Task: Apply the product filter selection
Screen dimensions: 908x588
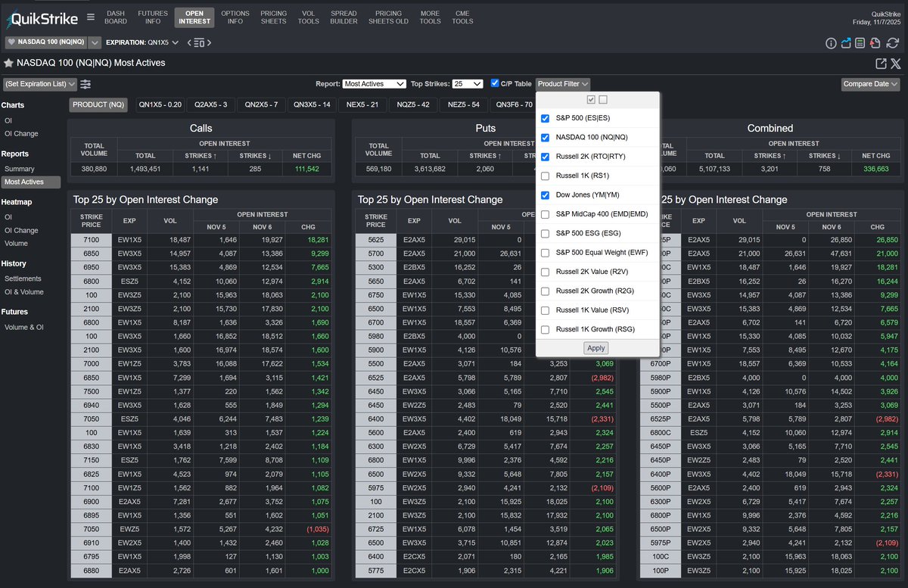Action: coord(596,348)
